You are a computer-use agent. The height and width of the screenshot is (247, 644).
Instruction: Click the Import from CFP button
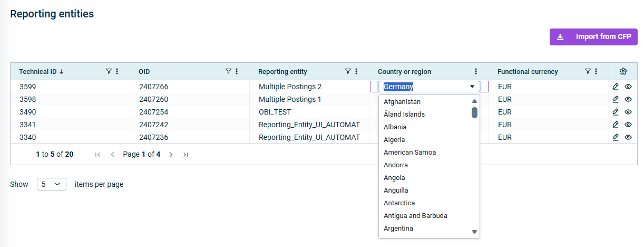click(593, 37)
